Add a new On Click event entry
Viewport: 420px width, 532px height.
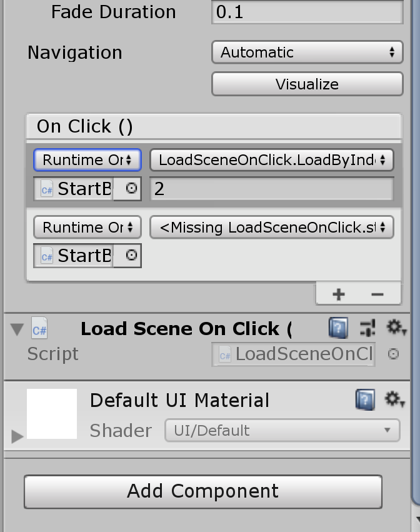[338, 294]
